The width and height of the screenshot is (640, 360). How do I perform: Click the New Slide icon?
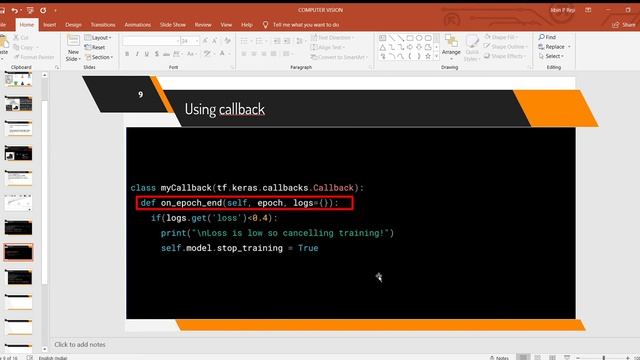coord(73,41)
